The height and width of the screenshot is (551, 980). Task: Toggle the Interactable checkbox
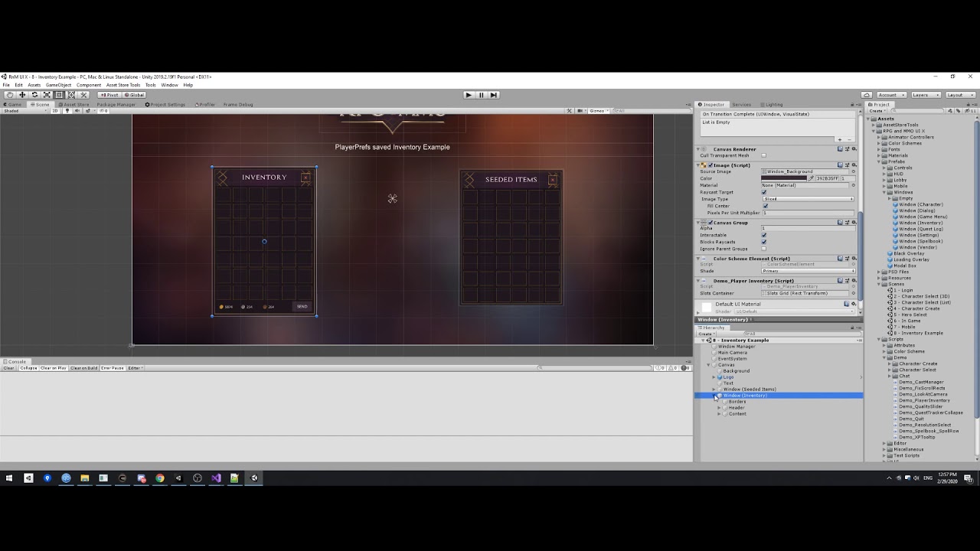coord(764,235)
